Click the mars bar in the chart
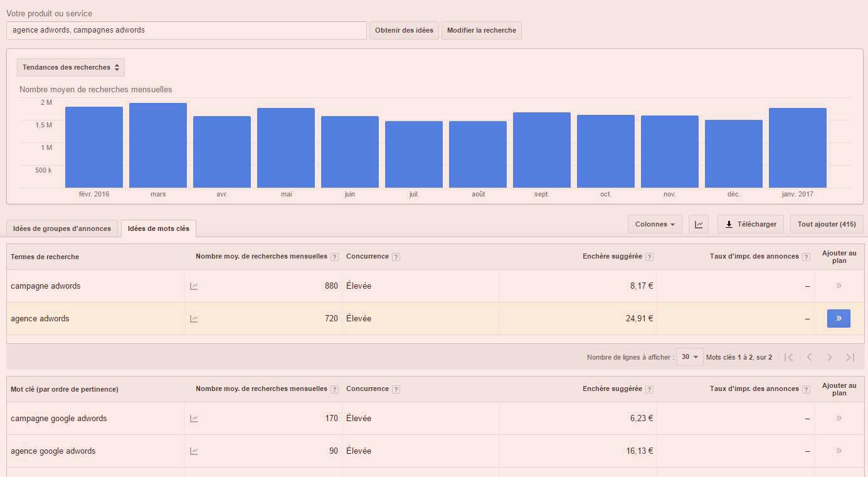Image resolution: width=868 pixels, height=477 pixels. (x=158, y=145)
